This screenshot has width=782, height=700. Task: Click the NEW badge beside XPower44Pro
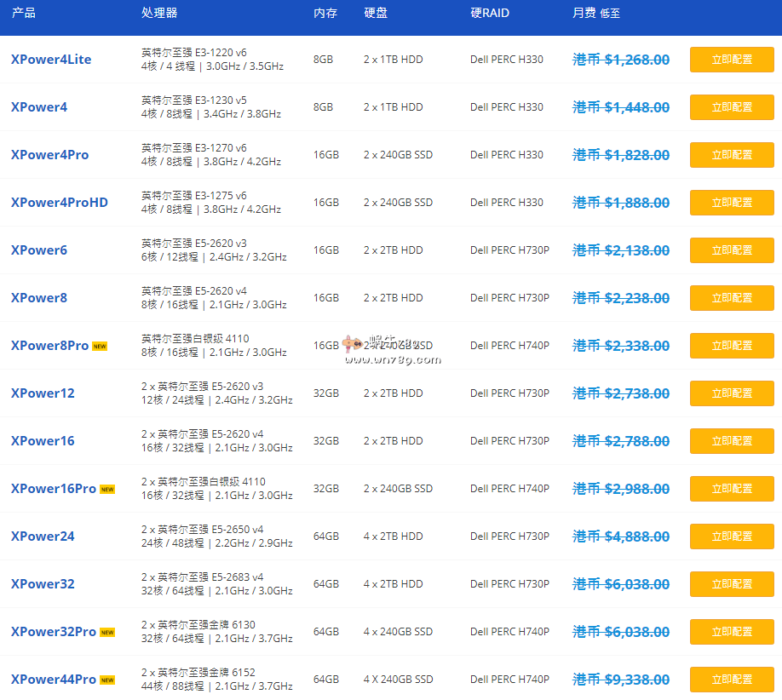click(x=107, y=680)
